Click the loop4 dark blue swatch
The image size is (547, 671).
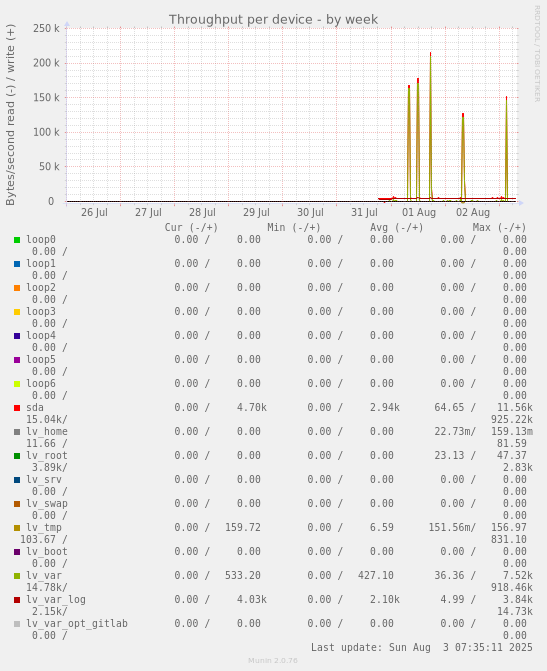pos(17,336)
